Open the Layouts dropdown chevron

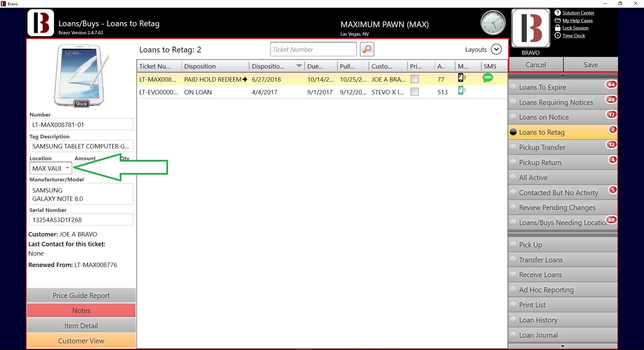(x=496, y=49)
